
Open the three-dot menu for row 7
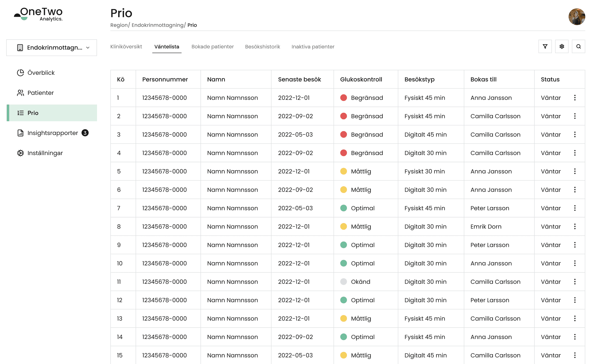tap(575, 208)
